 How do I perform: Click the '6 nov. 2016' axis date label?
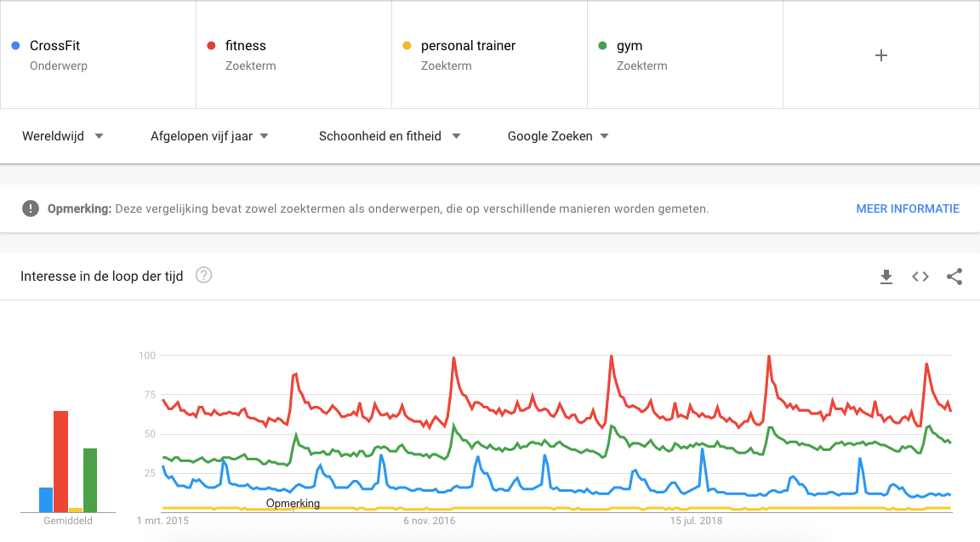click(x=430, y=521)
